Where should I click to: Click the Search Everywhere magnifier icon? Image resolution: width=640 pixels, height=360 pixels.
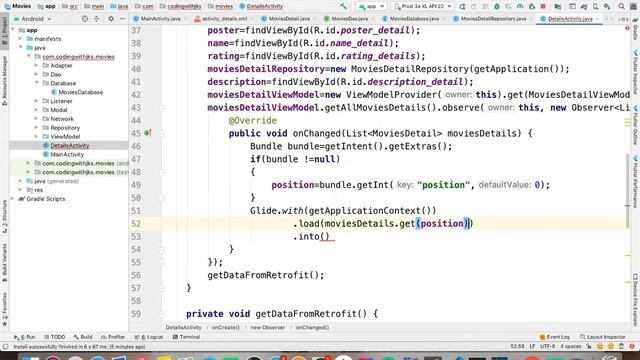[x=621, y=6]
